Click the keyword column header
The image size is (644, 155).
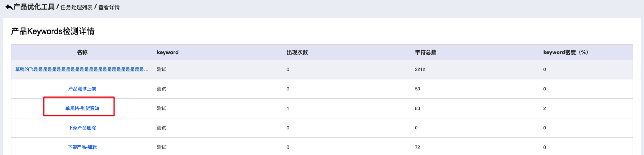click(167, 52)
